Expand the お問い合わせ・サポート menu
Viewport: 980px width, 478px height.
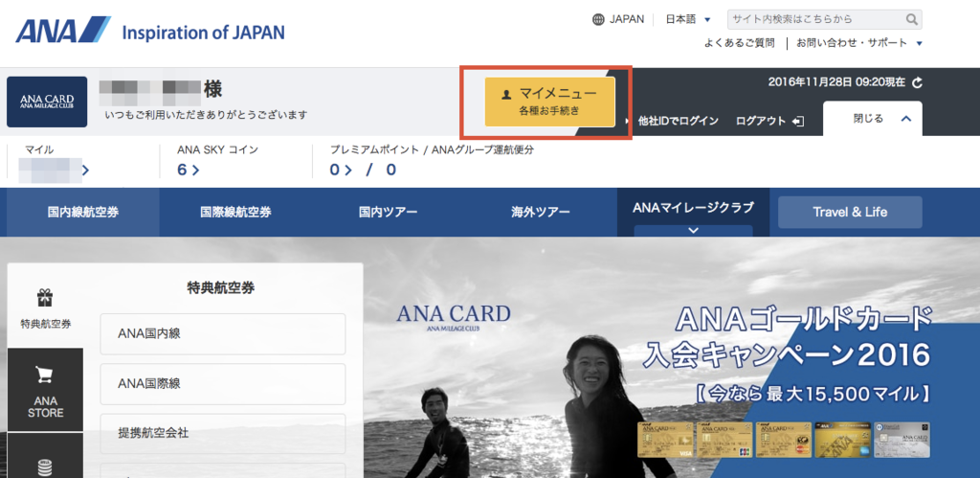pos(860,43)
